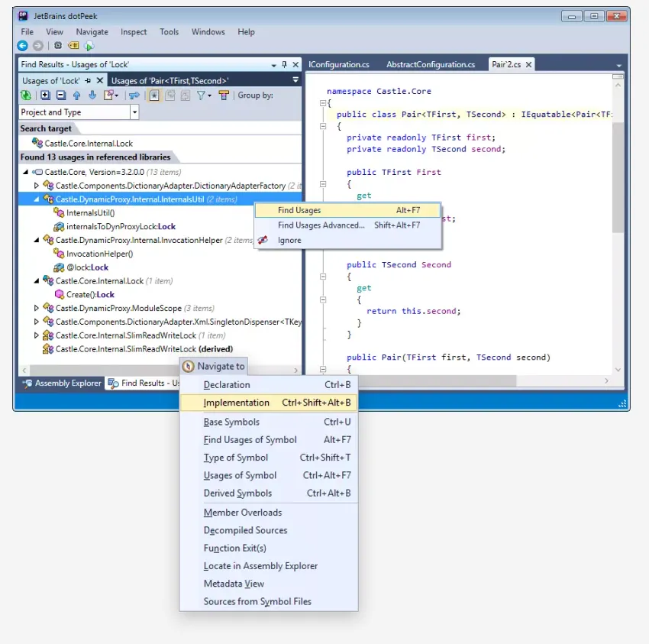Choose Ignore in the context menu
This screenshot has width=649, height=644.
click(x=347, y=240)
